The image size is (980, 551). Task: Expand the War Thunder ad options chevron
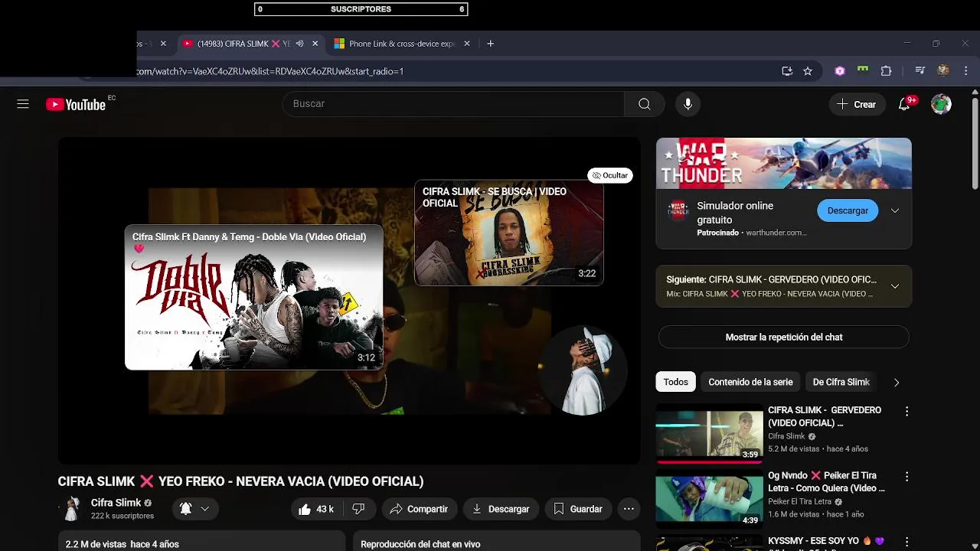point(894,210)
